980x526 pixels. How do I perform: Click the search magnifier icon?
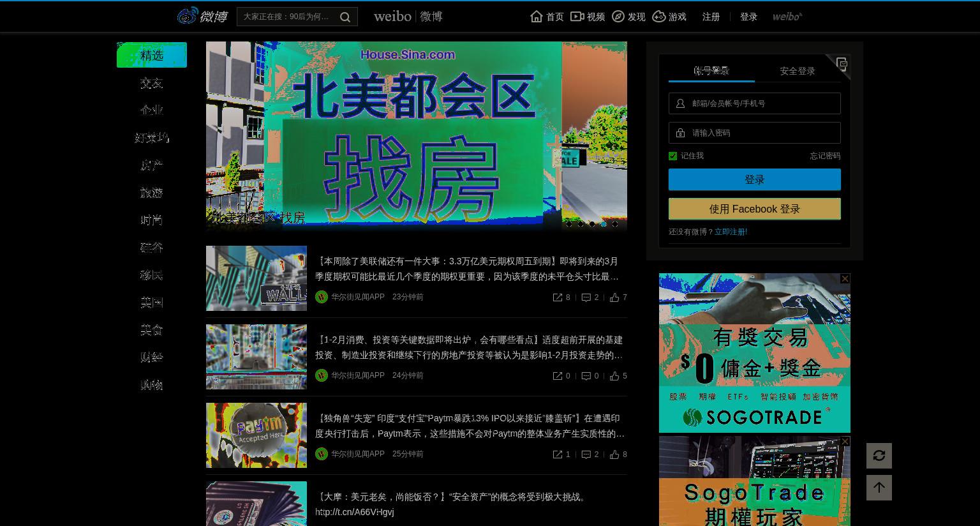[x=345, y=17]
